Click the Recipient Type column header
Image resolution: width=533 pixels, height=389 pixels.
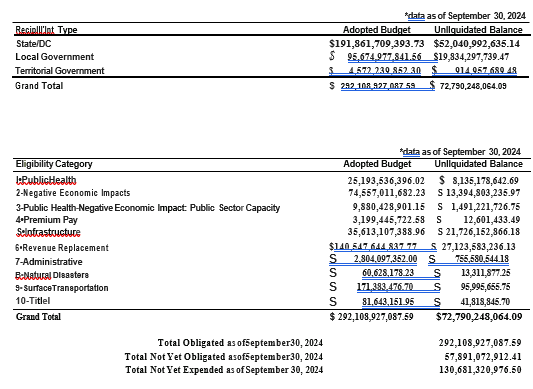[46, 30]
